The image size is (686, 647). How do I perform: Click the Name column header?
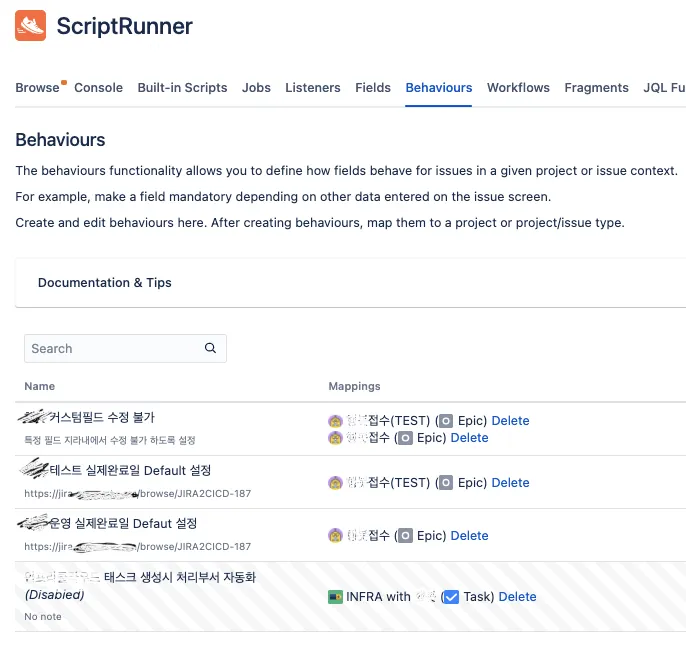pos(40,386)
